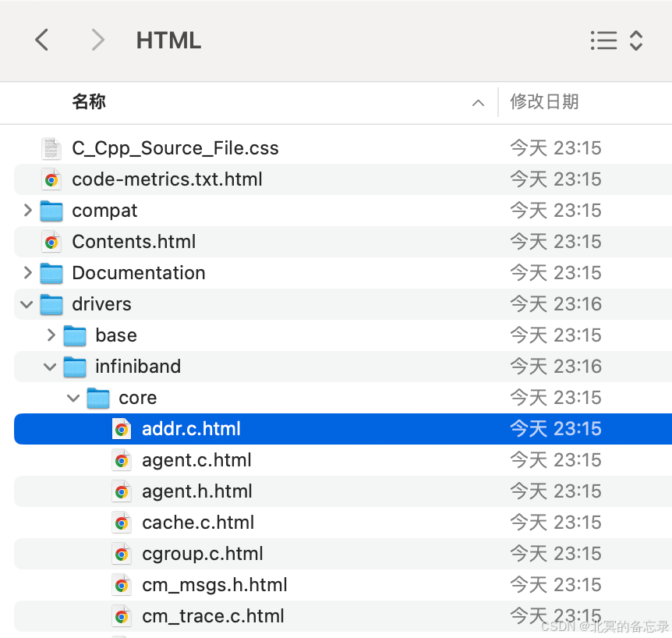This screenshot has height=638, width=672.
Task: Click Chrome icon of cm_msgs.h.html
Action: point(122,586)
